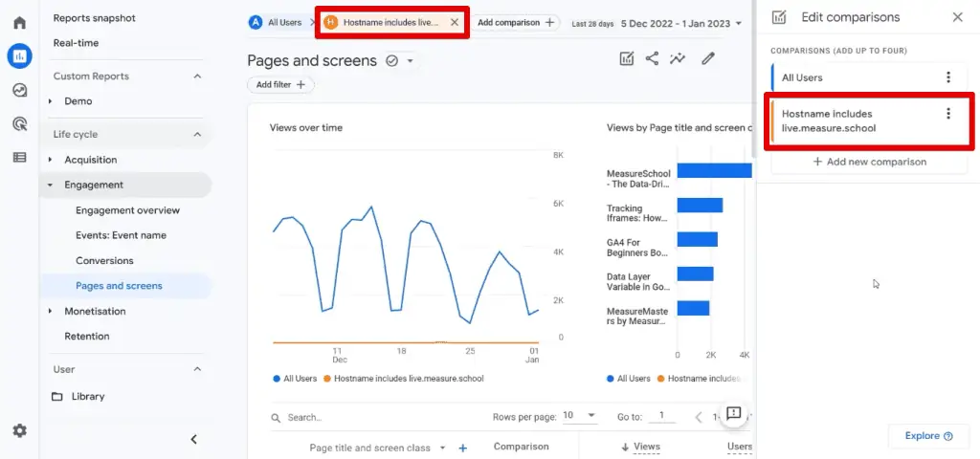Click the Tracking Iframes bar label
This screenshot has width=980, height=459.
637,213
